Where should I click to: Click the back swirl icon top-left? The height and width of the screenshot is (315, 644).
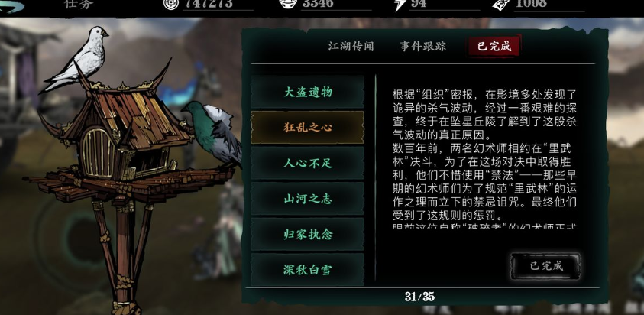click(x=12, y=6)
